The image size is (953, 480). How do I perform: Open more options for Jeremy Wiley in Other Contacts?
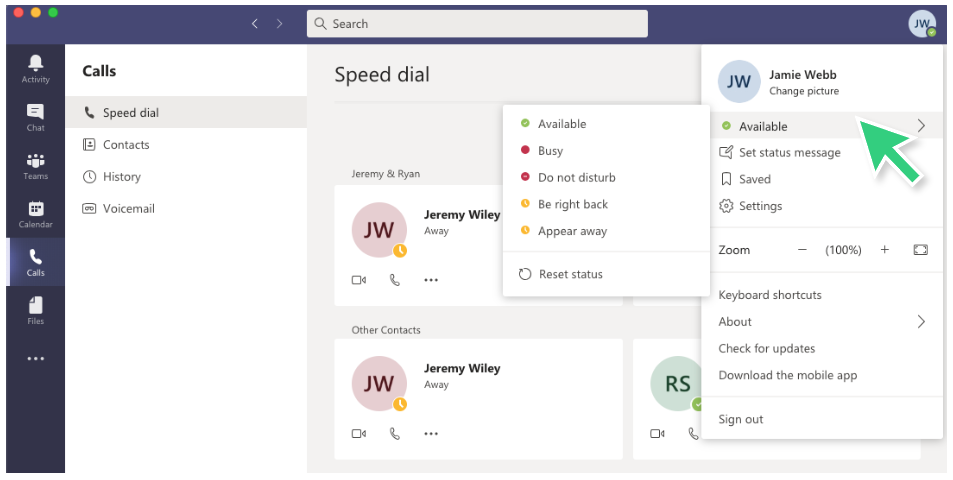click(x=431, y=434)
